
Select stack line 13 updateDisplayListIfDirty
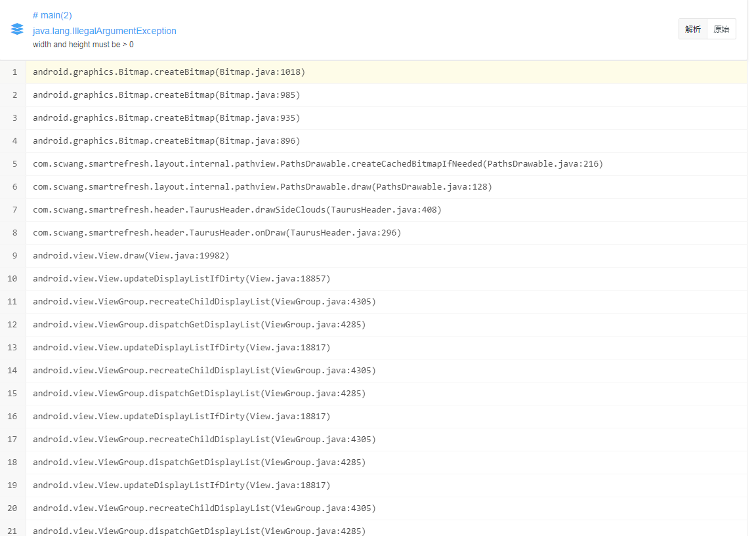click(386, 348)
